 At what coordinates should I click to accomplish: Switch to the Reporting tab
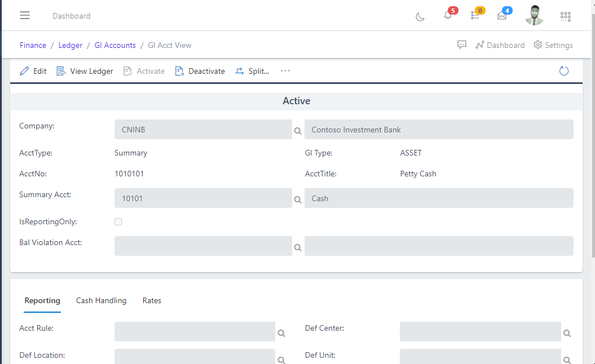pyautogui.click(x=42, y=301)
